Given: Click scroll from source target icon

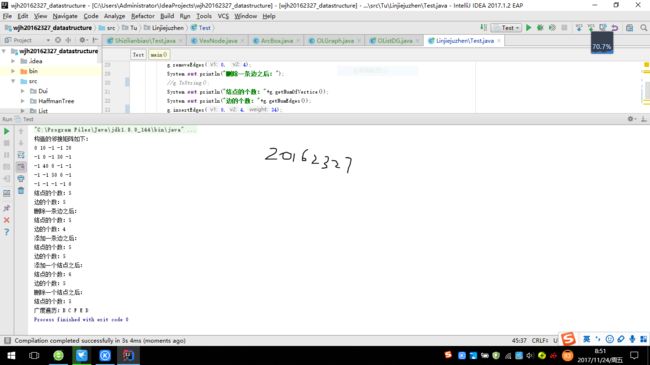Looking at the screenshot, I should [58, 40].
